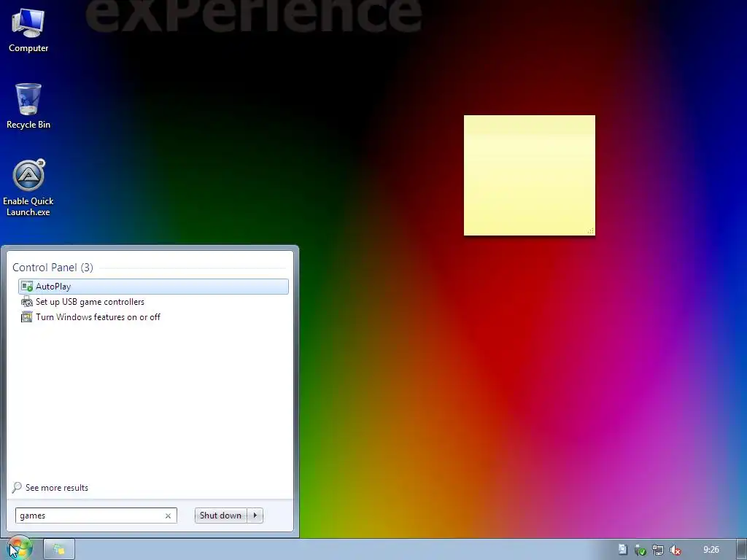Image resolution: width=747 pixels, height=560 pixels.
Task: Open Turn Windows features on or off
Action: 153,317
